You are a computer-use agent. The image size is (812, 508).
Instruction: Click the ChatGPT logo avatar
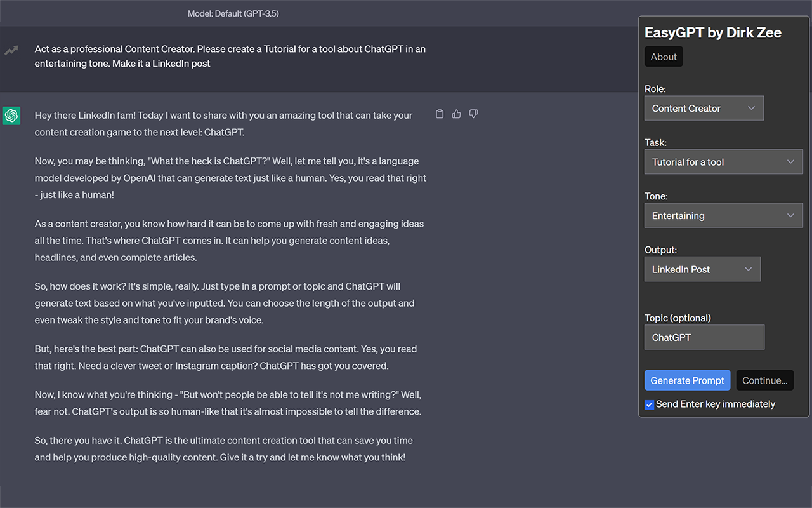pos(11,116)
